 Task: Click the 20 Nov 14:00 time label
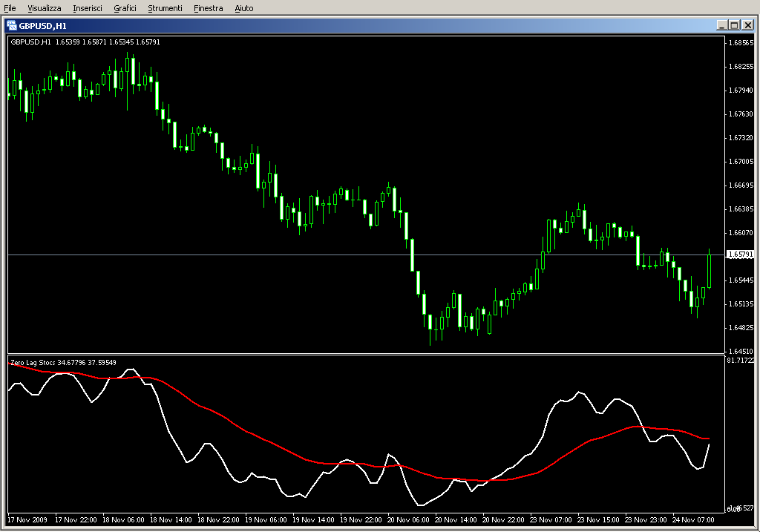456,519
